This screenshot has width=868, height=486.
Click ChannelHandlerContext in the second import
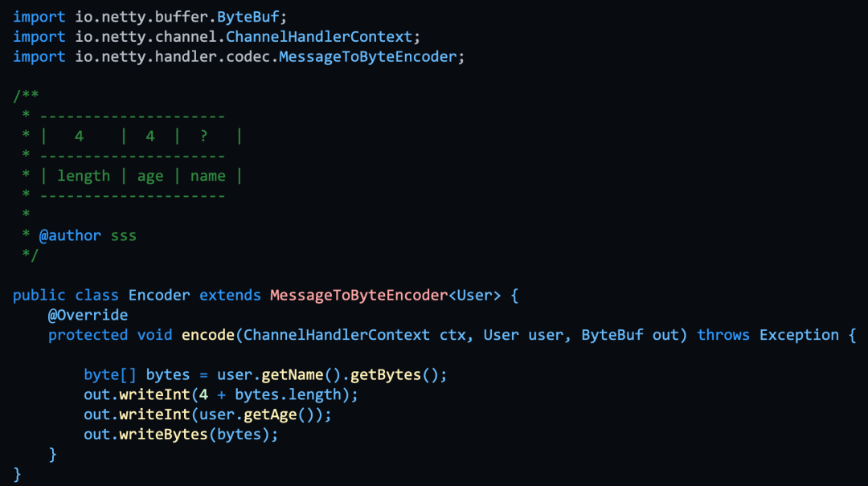point(319,37)
